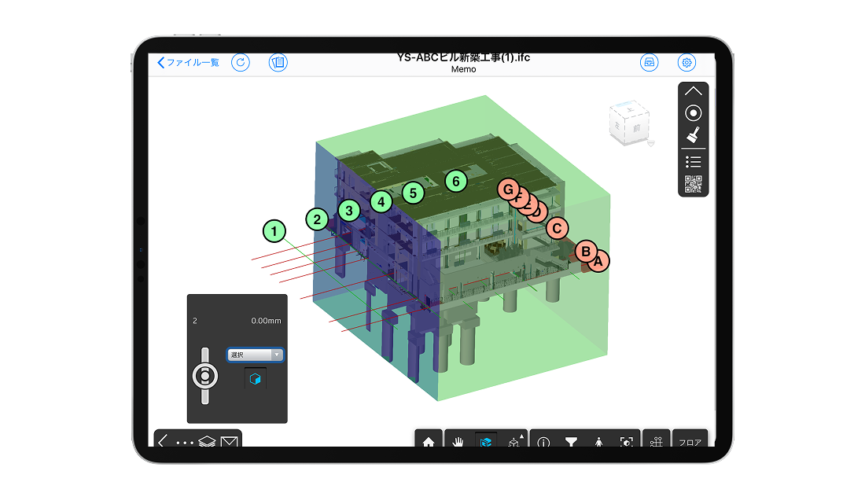Open the 選択 dropdown in section panel
The image size is (865, 504).
[255, 355]
